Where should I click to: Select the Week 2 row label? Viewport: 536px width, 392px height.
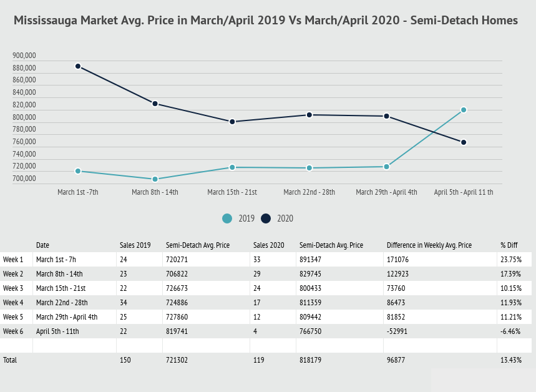(13, 274)
